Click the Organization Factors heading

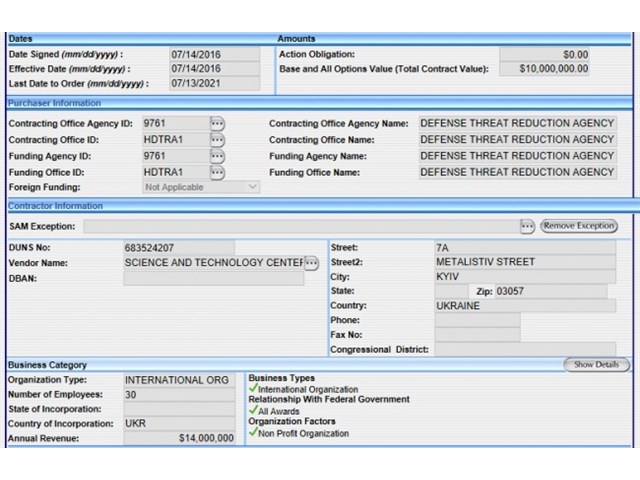(x=292, y=421)
